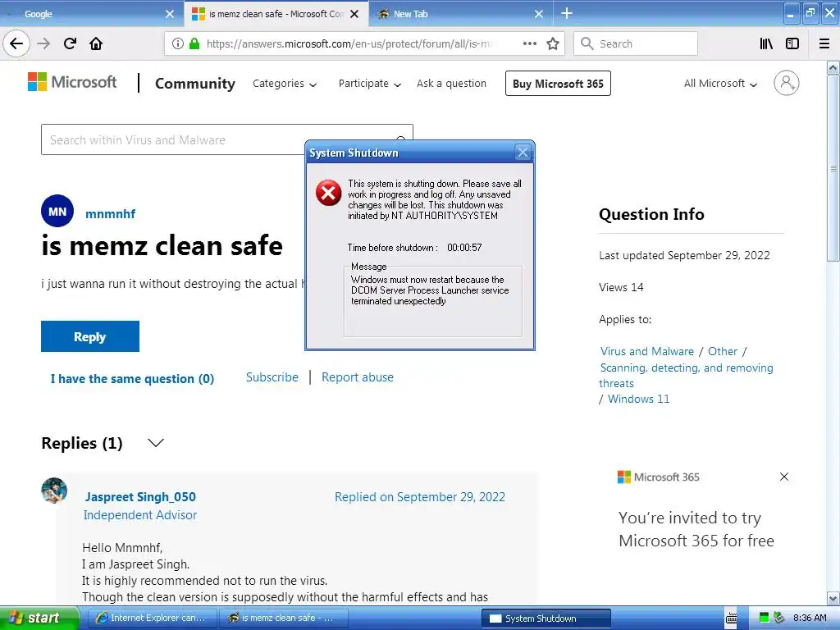The height and width of the screenshot is (630, 840).
Task: Open the Firefox hamburger menu
Action: click(x=824, y=43)
